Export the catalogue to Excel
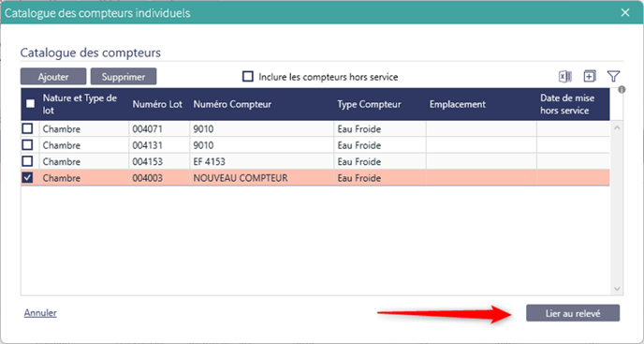This screenshot has width=644, height=344. (564, 77)
